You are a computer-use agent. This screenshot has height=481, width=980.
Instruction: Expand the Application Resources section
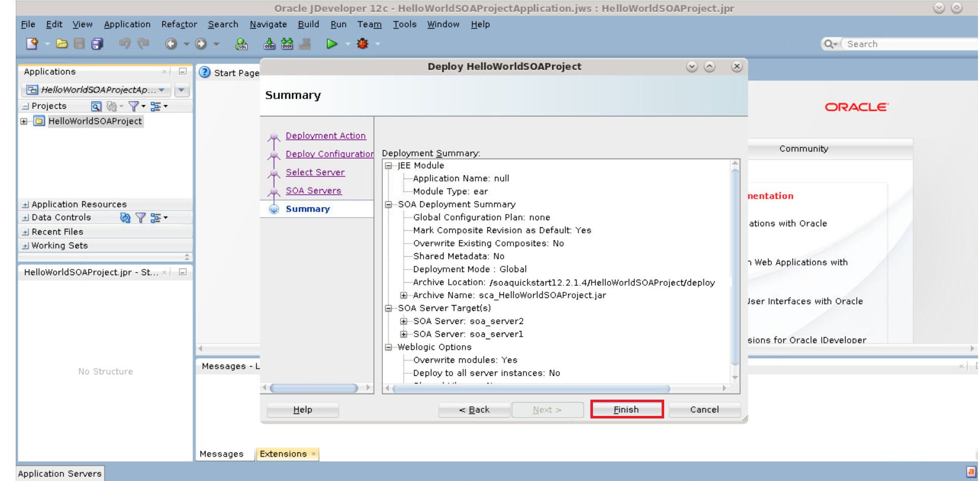click(25, 204)
